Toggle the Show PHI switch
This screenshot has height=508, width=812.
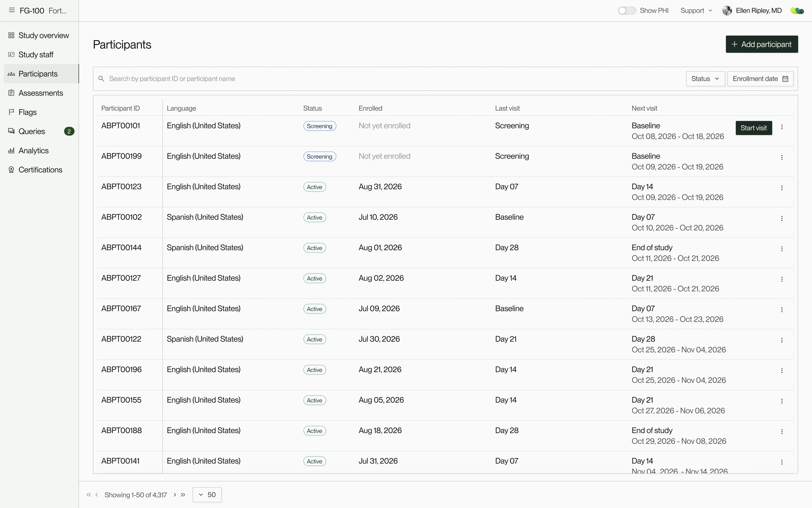pyautogui.click(x=627, y=10)
